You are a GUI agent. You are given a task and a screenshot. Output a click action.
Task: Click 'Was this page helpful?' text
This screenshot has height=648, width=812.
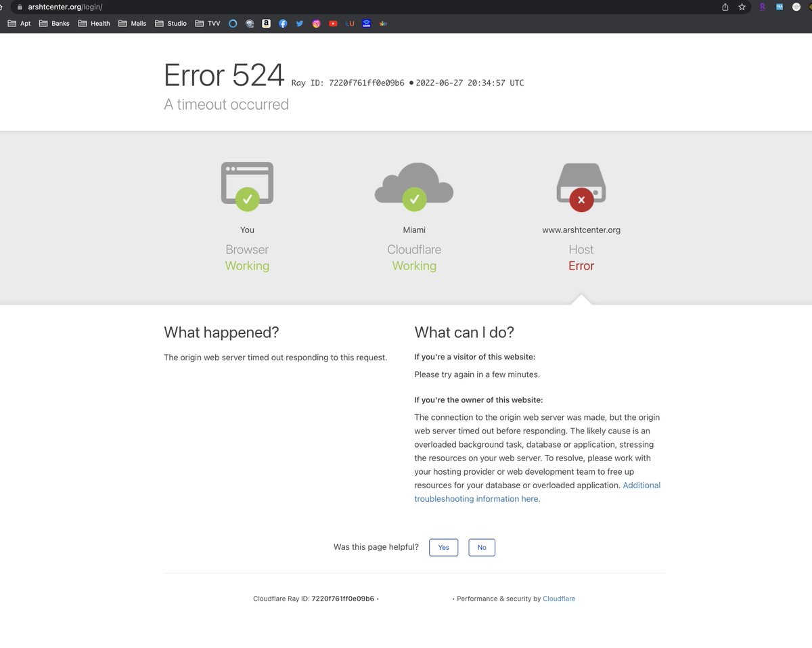tap(376, 547)
